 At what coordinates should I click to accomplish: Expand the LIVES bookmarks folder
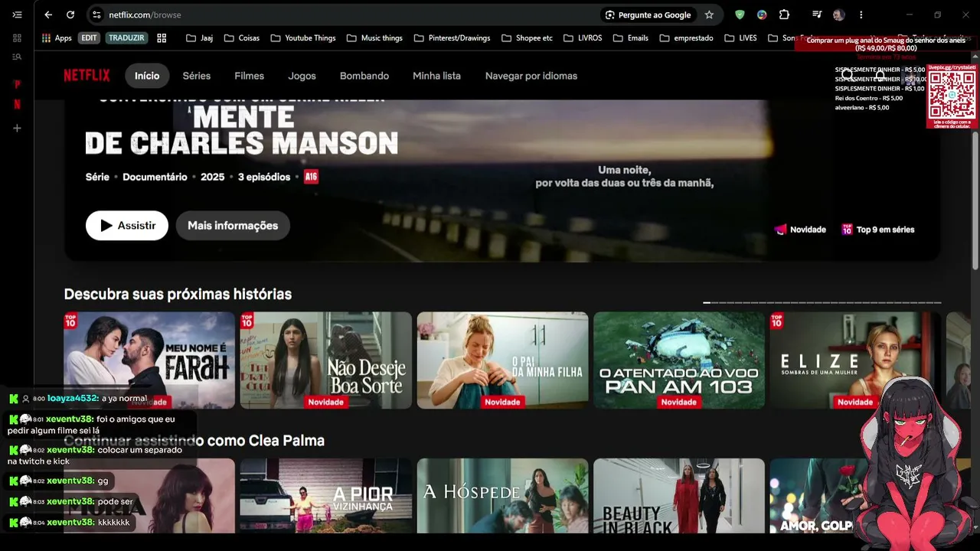tap(740, 37)
